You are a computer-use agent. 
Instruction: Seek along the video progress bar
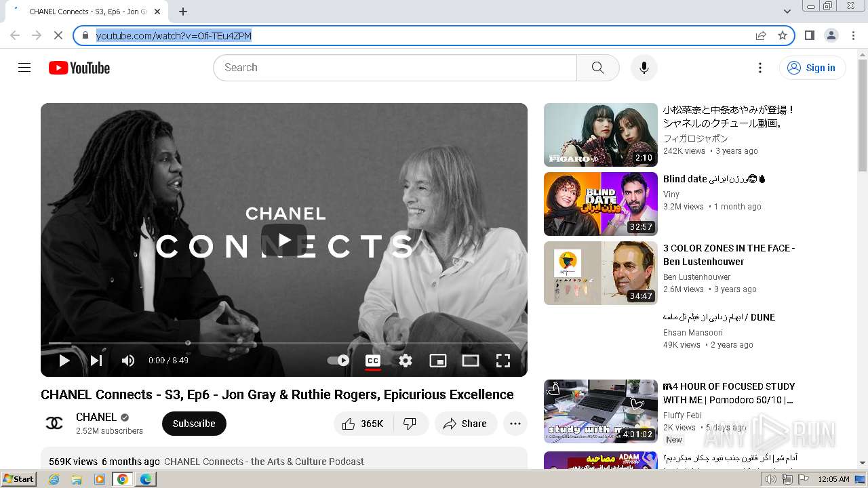(x=284, y=343)
